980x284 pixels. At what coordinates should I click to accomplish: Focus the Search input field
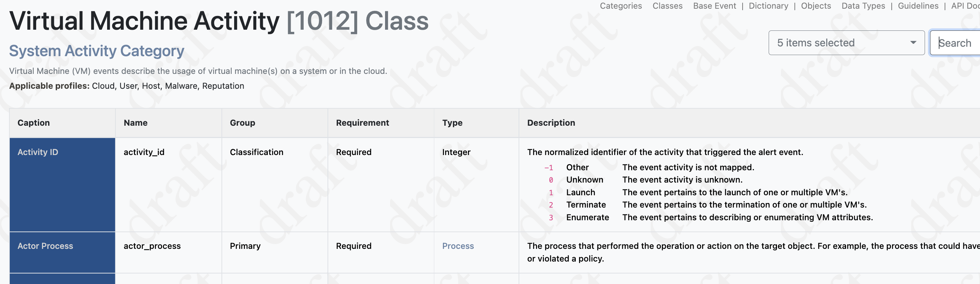pyautogui.click(x=955, y=43)
